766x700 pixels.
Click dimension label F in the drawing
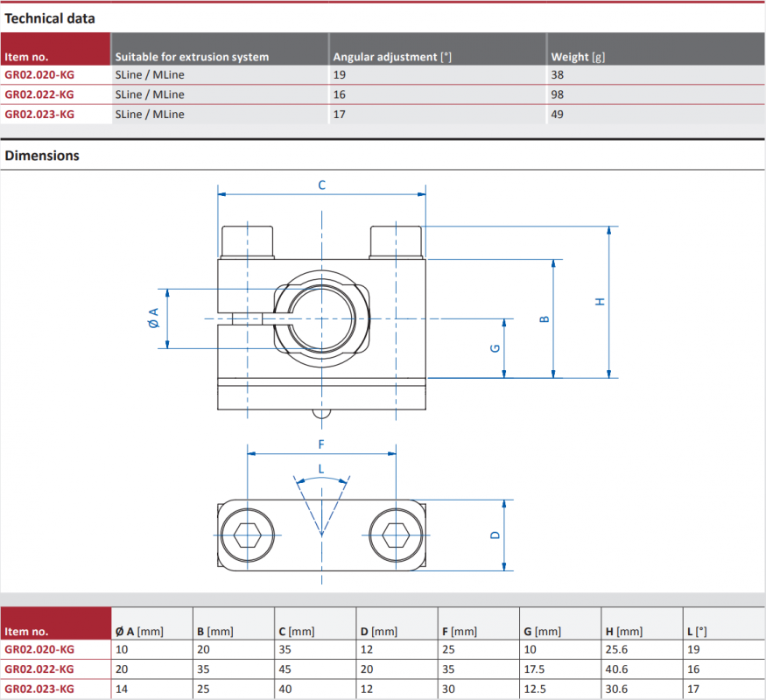(321, 444)
